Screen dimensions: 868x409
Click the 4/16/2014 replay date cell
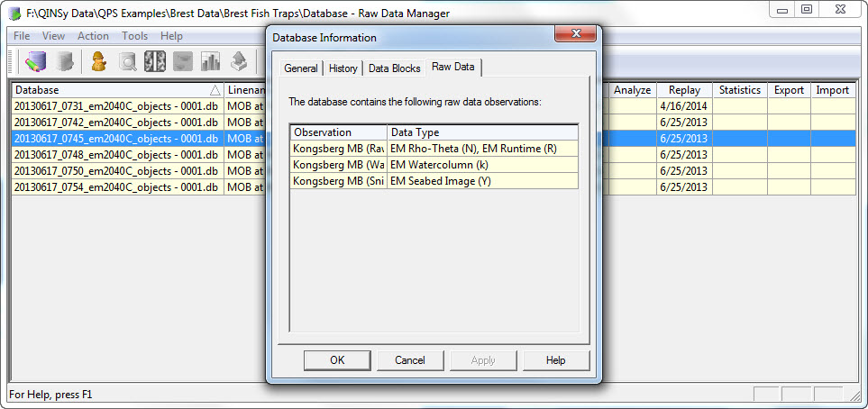click(684, 106)
